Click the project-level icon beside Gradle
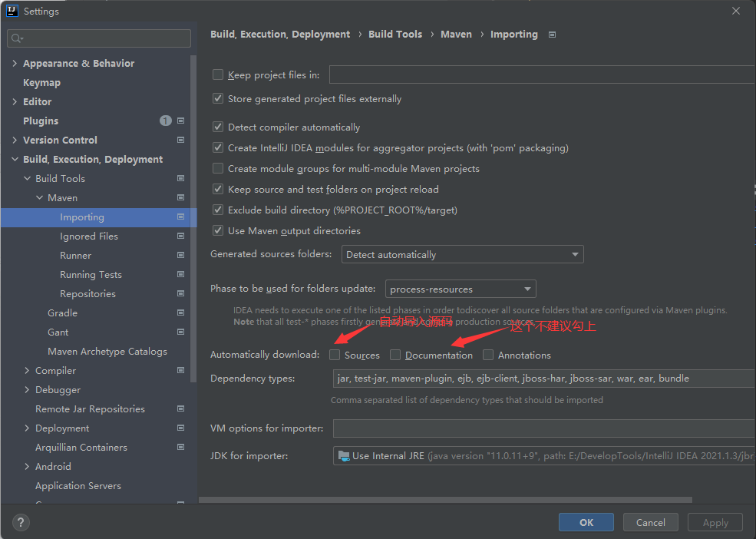The width and height of the screenshot is (756, 539). coord(181,312)
